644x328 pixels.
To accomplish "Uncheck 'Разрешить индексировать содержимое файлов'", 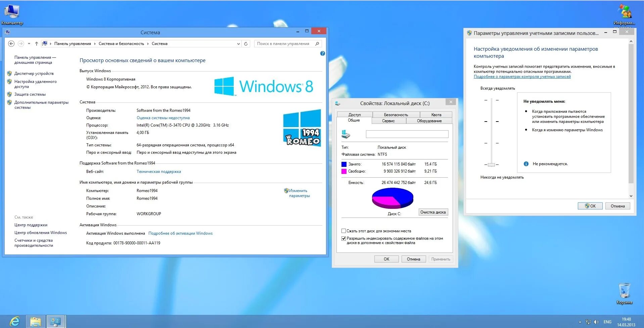I will pos(343,238).
